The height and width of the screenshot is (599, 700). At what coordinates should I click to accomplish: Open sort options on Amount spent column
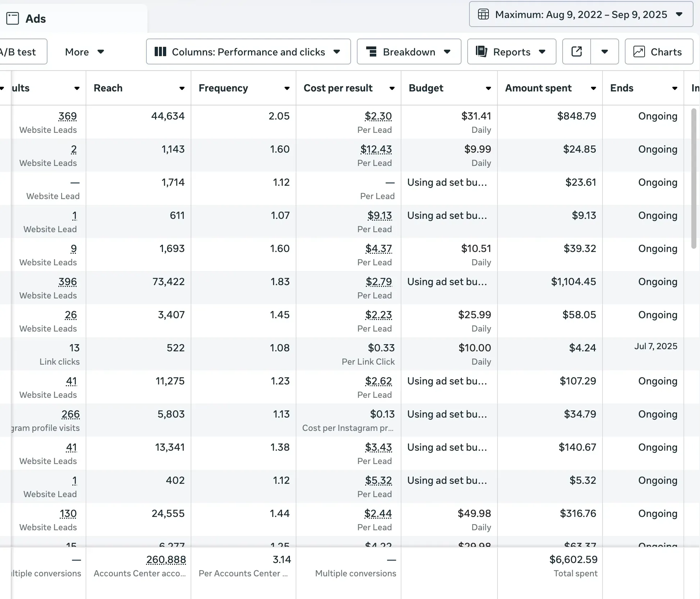[x=593, y=88]
